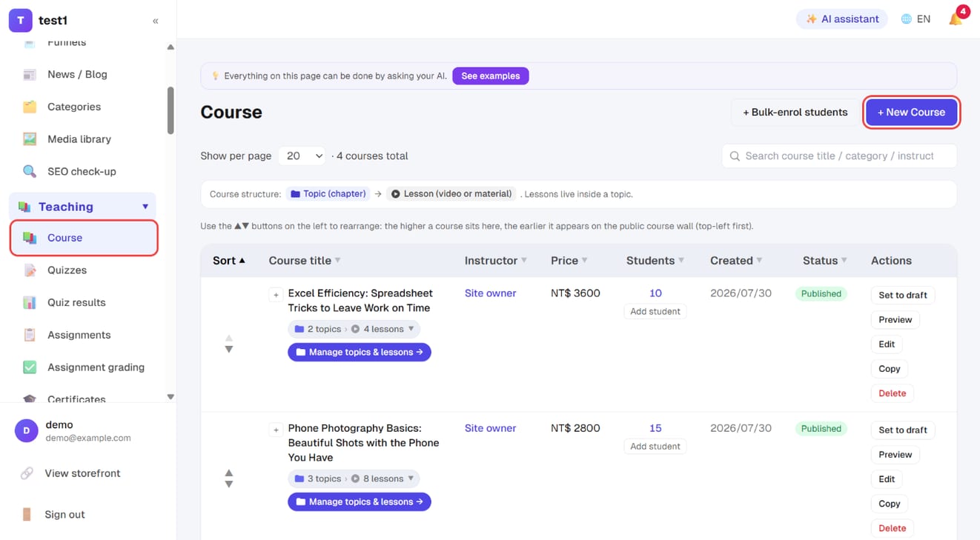Click the Assignments clipboard icon
Viewport: 980px width, 540px height.
click(30, 335)
